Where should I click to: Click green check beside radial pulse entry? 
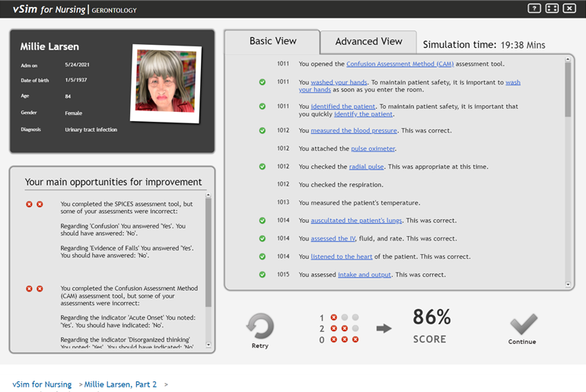(263, 167)
